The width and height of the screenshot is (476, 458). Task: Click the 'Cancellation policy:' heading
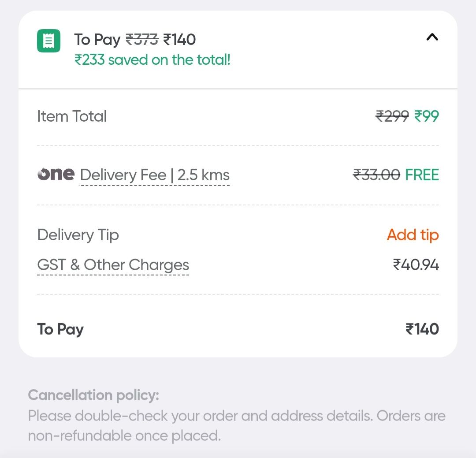pos(93,395)
